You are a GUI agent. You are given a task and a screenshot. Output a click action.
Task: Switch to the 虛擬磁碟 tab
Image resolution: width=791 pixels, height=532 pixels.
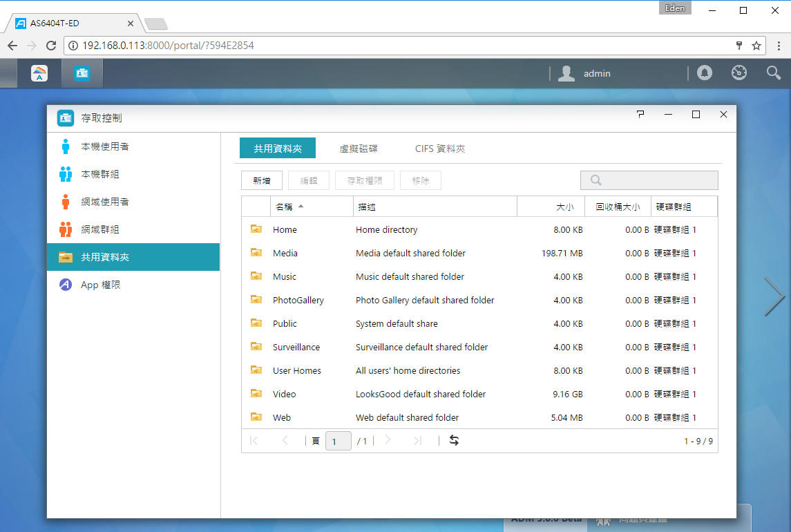[x=359, y=149]
